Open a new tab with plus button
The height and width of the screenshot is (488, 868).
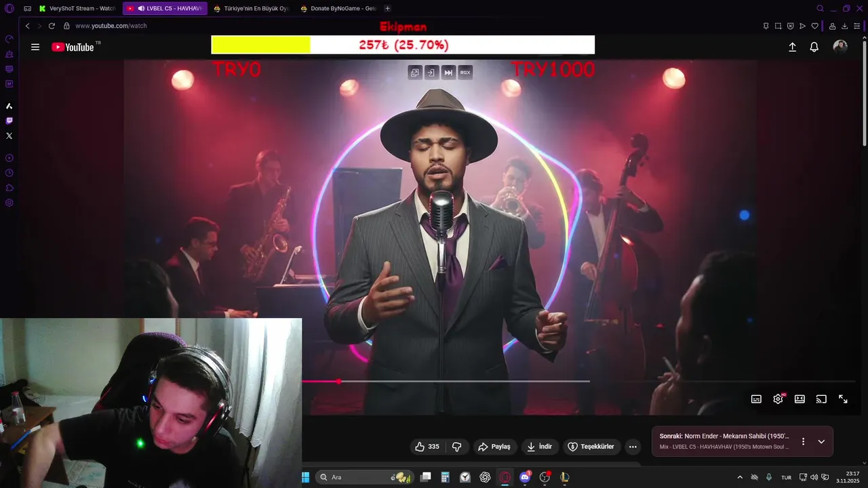pyautogui.click(x=387, y=8)
